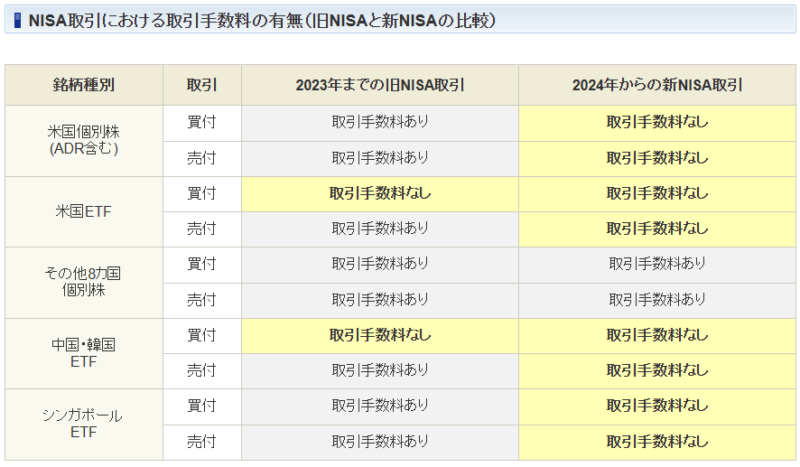The width and height of the screenshot is (800, 467).
Task: Select the 米国ETF row label
Action: [84, 212]
